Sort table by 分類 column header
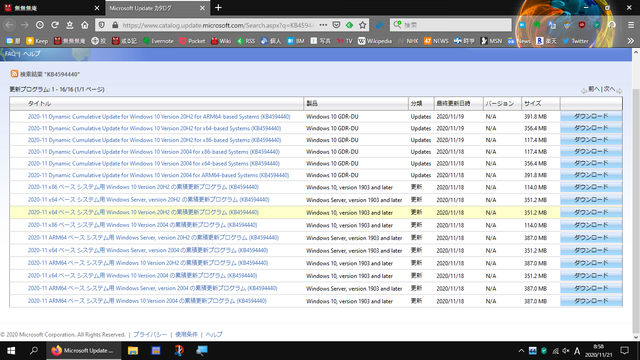The height and width of the screenshot is (360, 640). (416, 103)
